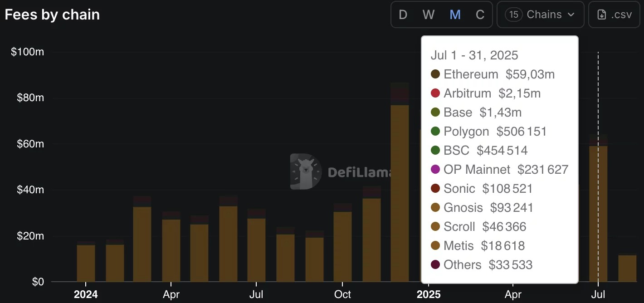Expand the Chains dropdown chevron arrow
This screenshot has height=303, width=644.
click(571, 15)
